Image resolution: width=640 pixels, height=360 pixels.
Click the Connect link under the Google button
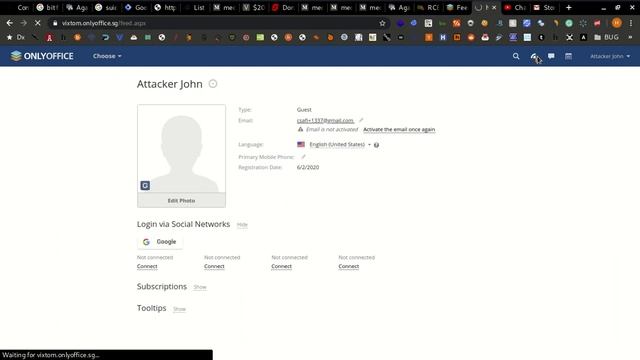point(147,266)
